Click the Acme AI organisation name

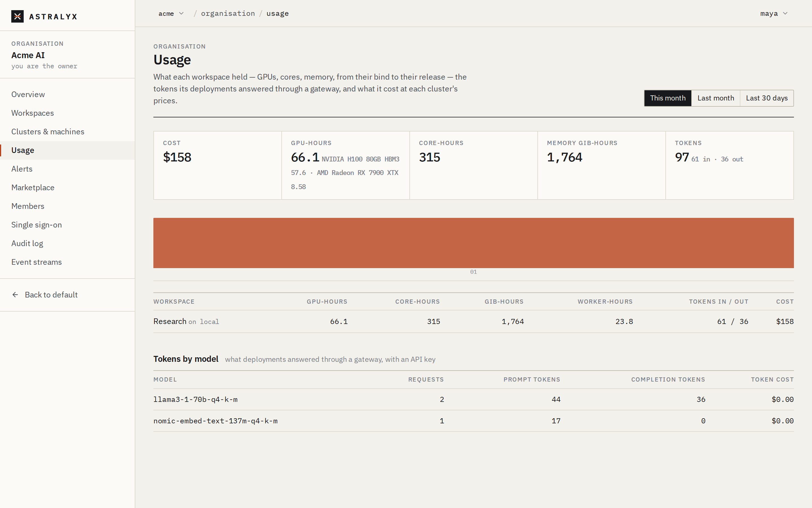coord(28,55)
